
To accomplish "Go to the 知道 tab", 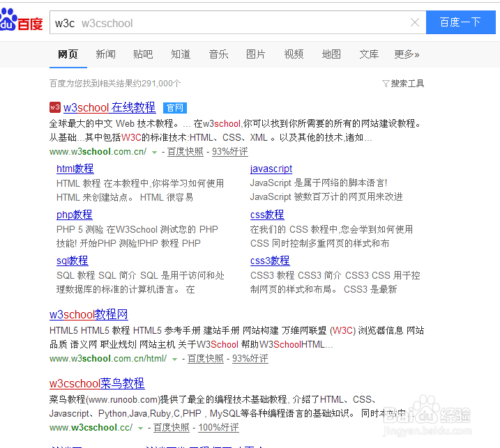I will (181, 54).
